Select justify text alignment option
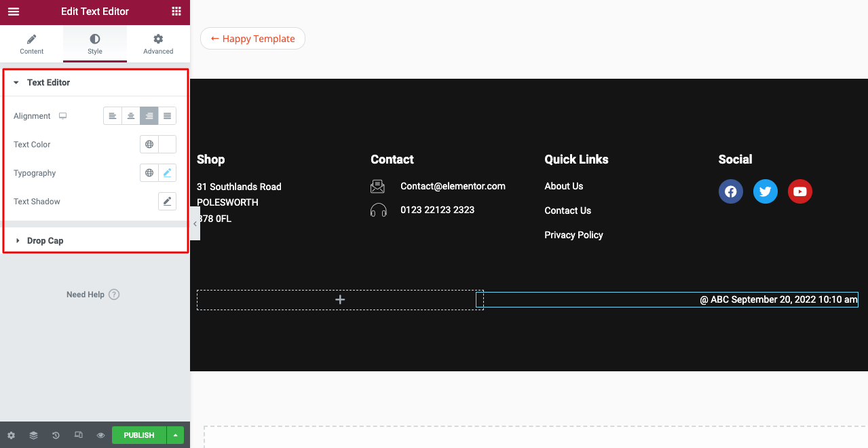Viewport: 868px width, 448px height. pos(167,115)
